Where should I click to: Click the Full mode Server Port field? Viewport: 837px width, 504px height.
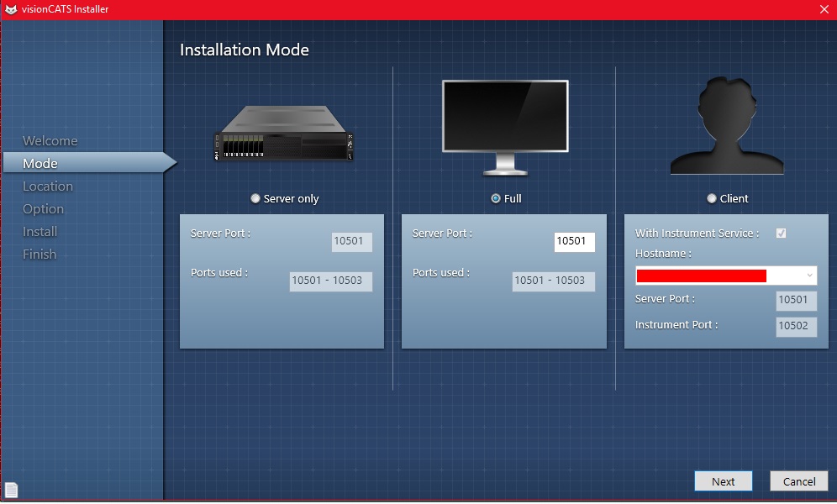coord(574,241)
